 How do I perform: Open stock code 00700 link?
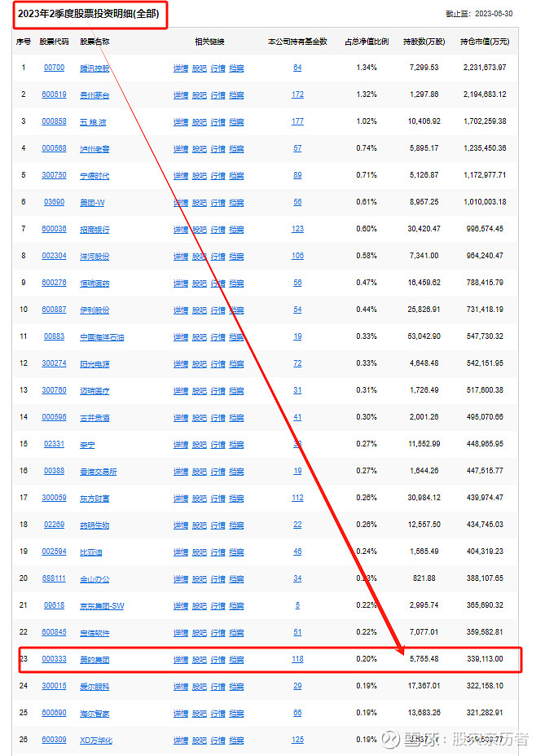54,68
